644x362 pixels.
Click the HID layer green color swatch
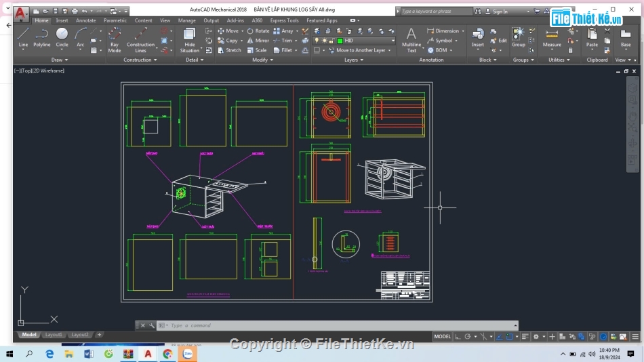tap(340, 41)
